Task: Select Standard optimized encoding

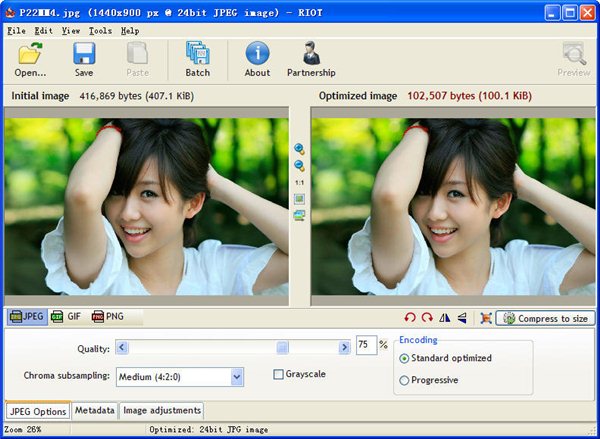Action: coord(405,358)
